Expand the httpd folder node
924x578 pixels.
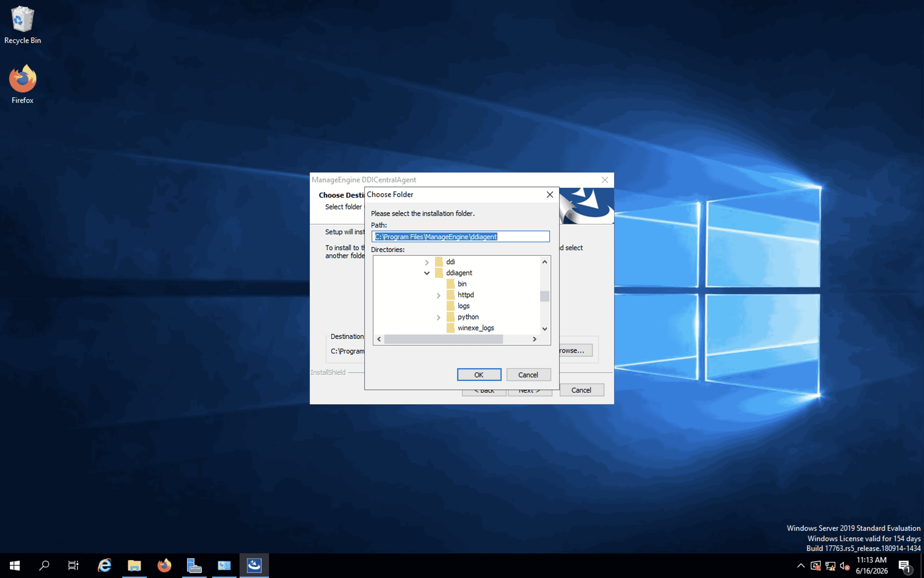point(438,295)
